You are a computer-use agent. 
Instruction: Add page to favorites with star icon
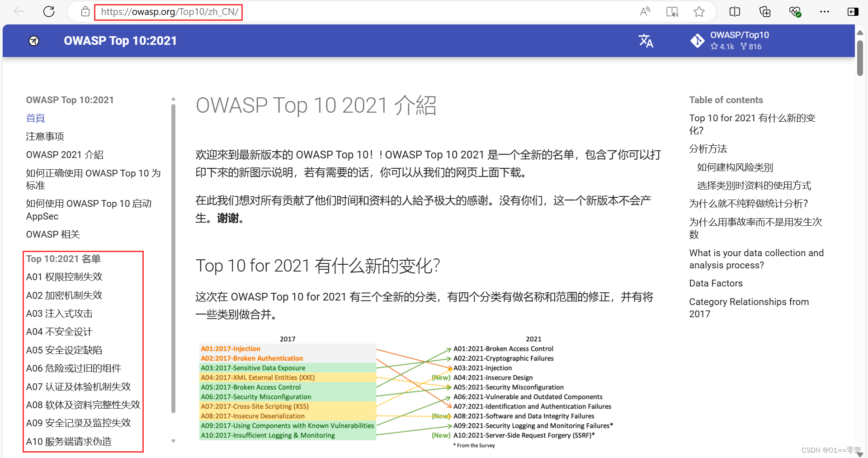point(699,12)
